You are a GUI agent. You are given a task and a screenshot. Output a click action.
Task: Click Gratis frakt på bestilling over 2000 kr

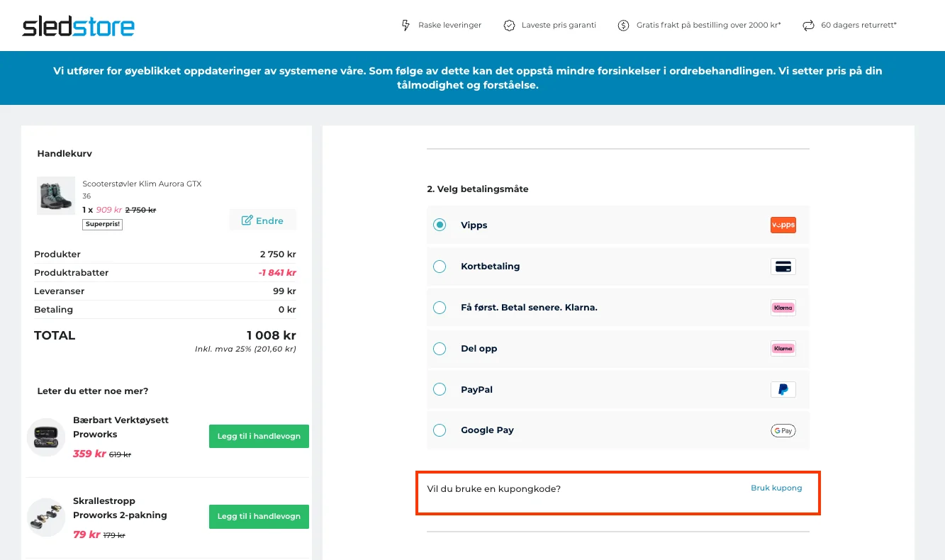coord(709,26)
